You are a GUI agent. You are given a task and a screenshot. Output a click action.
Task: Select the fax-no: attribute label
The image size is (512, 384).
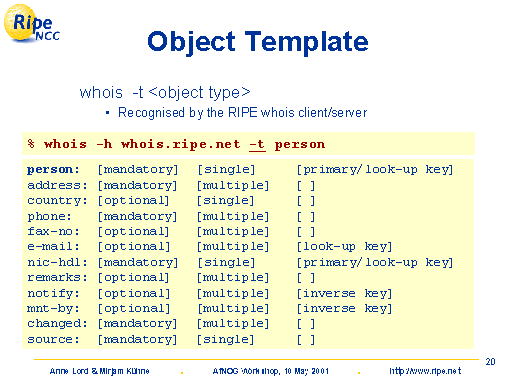pos(53,231)
